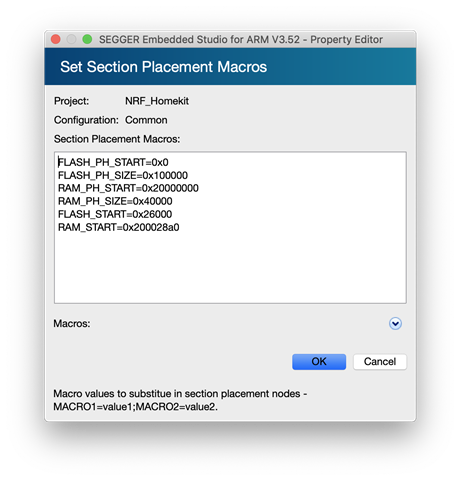
Task: Click the RAM_PH_SIZE=0x40000 entry
Action: (115, 201)
